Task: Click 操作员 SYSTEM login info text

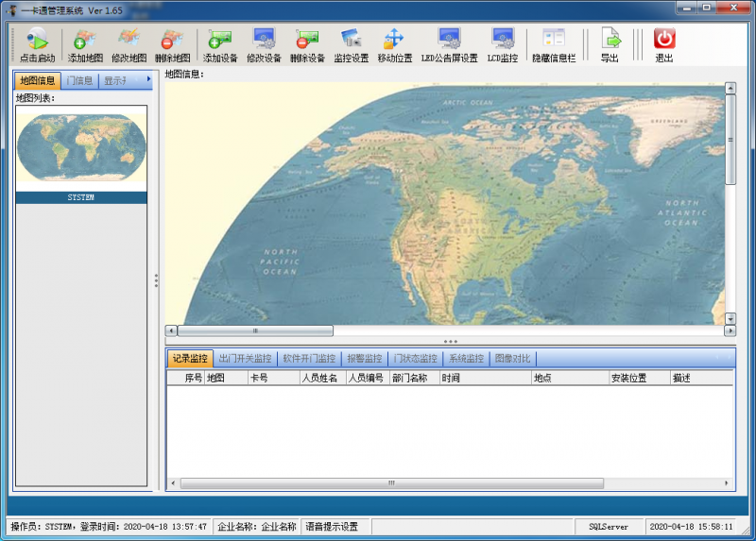Action: pyautogui.click(x=109, y=527)
